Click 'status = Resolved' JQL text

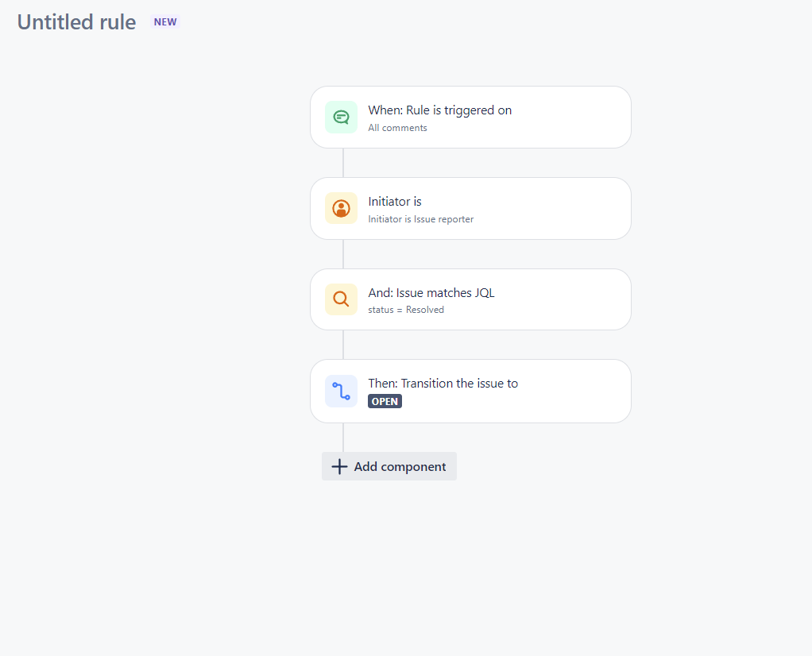405,310
